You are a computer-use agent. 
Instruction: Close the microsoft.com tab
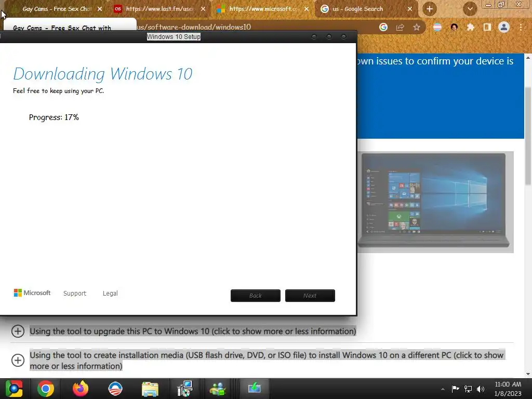pyautogui.click(x=307, y=9)
